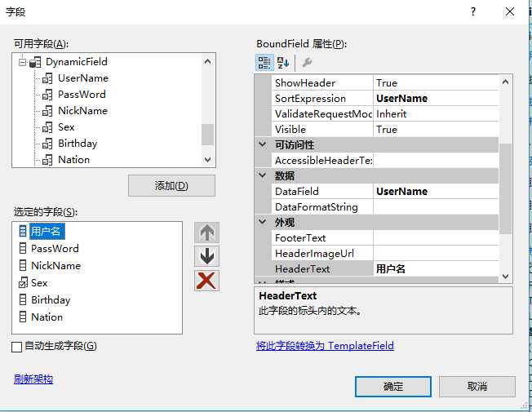This screenshot has width=532, height=412.
Task: Click the Visible property value True
Action: click(x=436, y=129)
